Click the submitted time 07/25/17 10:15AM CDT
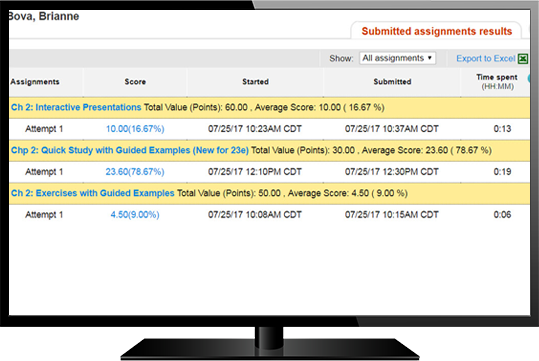This screenshot has width=539, height=361. click(x=392, y=215)
